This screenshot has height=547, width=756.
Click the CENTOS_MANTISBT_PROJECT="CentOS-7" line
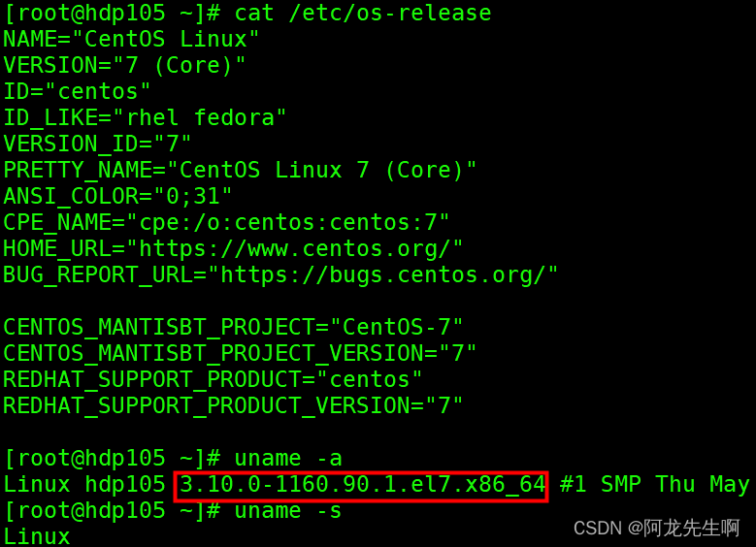tap(233, 327)
